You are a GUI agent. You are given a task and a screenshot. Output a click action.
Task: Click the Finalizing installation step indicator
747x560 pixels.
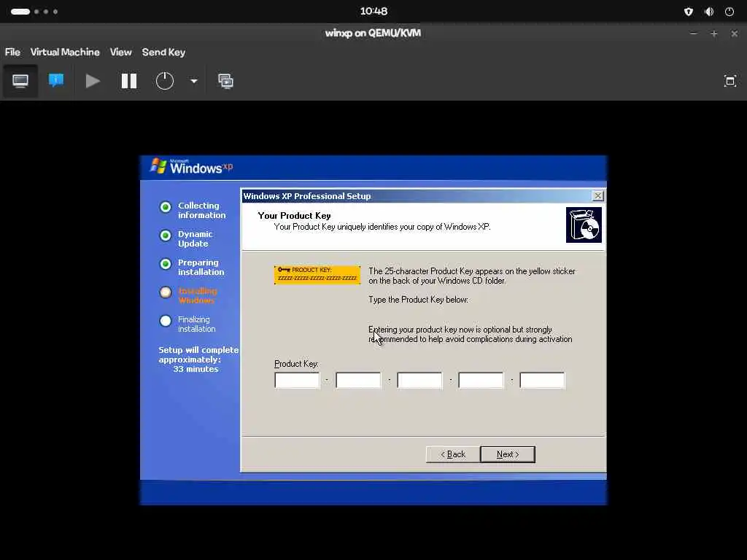[166, 321]
